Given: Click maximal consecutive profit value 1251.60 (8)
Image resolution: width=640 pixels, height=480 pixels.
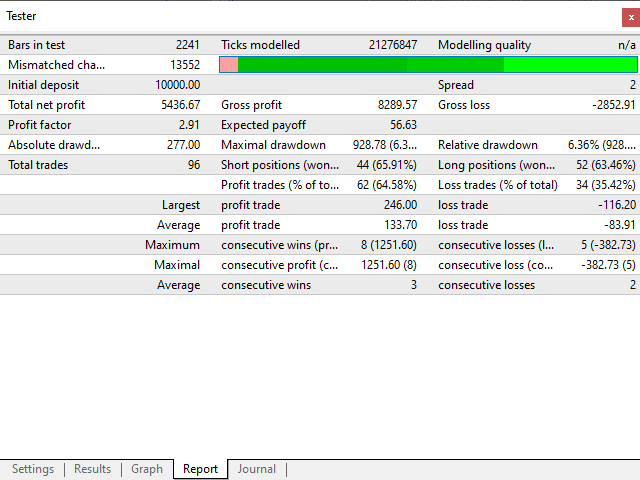Looking at the screenshot, I should click(x=389, y=265).
